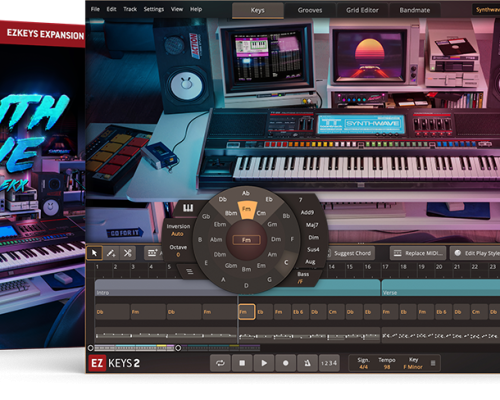
Task: Click the left handle of song overview bar
Action: coord(90,348)
